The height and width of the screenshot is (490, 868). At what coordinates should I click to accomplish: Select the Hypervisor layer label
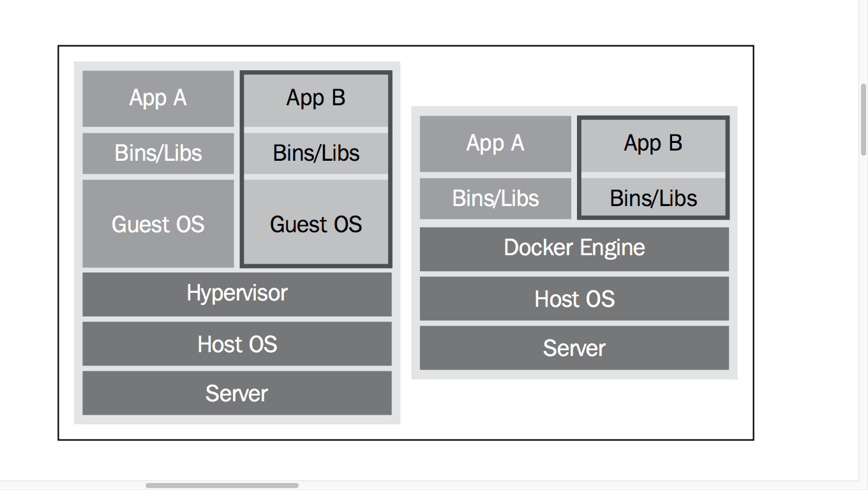[237, 293]
